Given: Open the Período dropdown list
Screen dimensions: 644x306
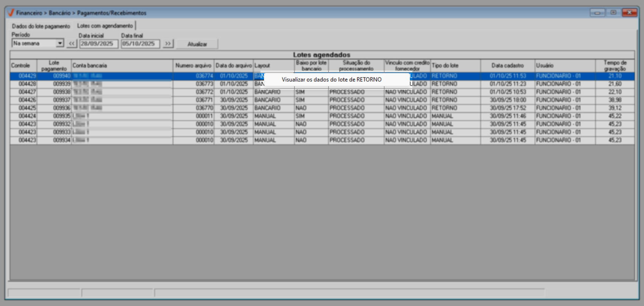Looking at the screenshot, I should pyautogui.click(x=60, y=43).
